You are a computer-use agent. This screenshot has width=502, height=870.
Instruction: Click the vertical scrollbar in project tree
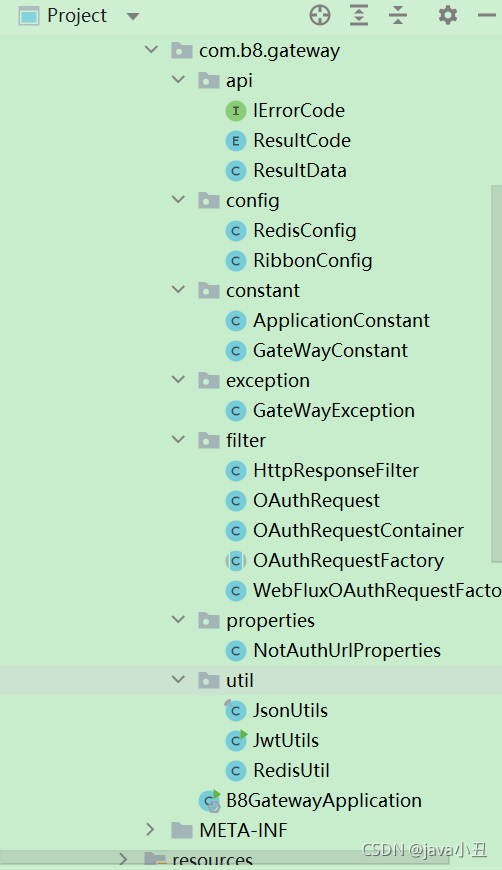496,375
